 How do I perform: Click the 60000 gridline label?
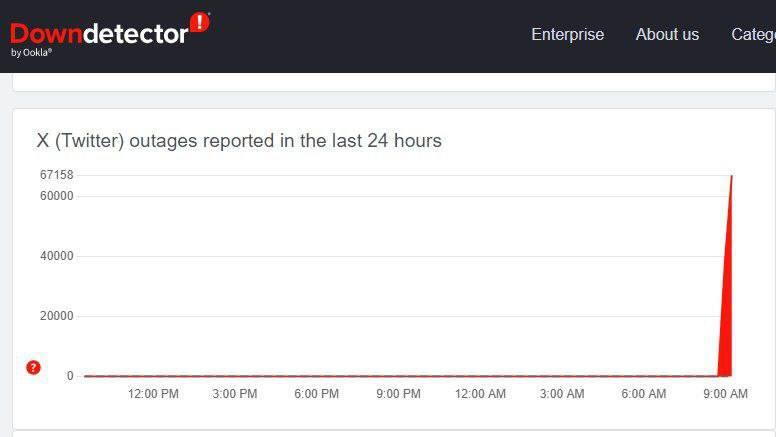point(56,196)
